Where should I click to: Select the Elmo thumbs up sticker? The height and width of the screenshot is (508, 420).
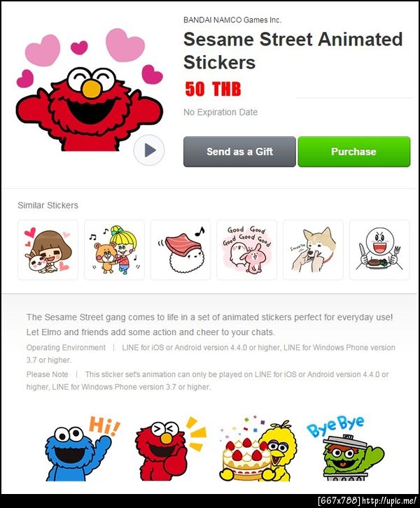click(x=170, y=449)
